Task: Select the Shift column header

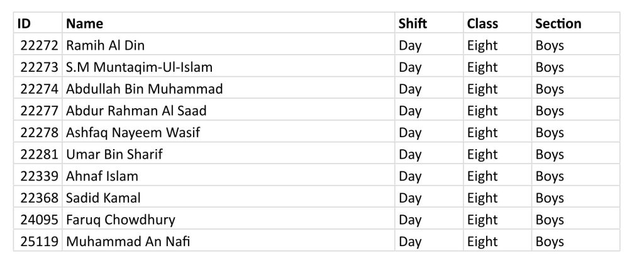Action: click(429, 23)
